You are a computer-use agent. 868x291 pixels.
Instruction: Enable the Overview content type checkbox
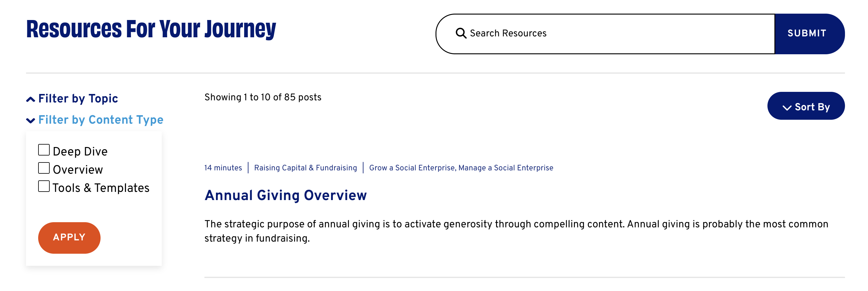[x=44, y=168]
